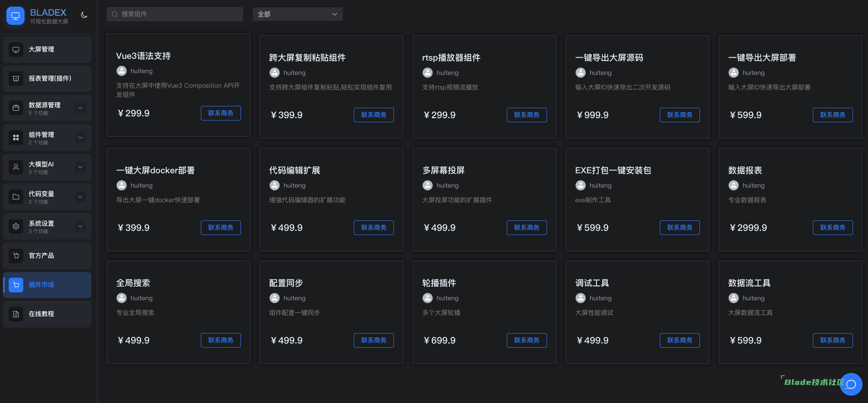Screen dimensions: 868x403
Task: Click the 官方产品 shopping bag icon
Action: [x=16, y=256]
